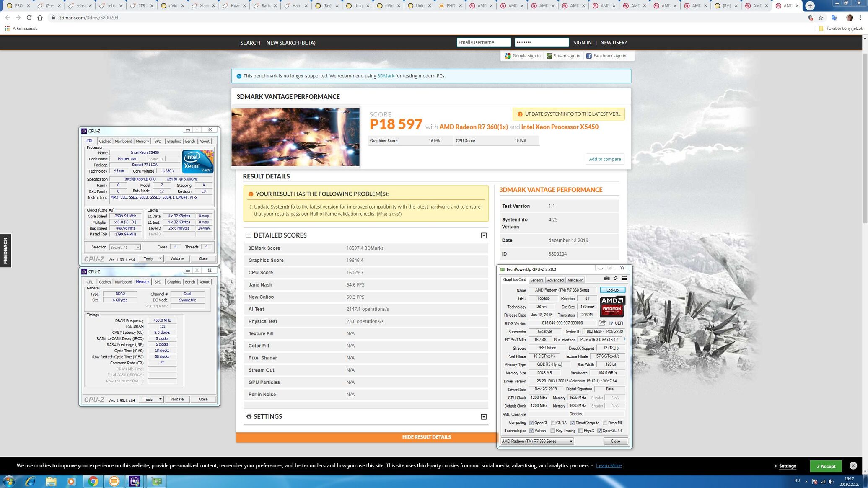Image resolution: width=868 pixels, height=488 pixels.
Task: Click Google sign in button
Action: click(x=523, y=56)
